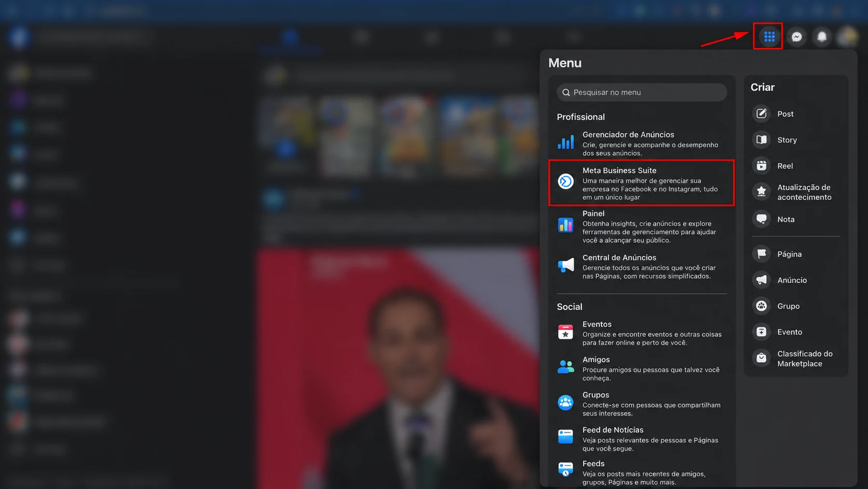The image size is (868, 489).
Task: Create a Classificado do Marketplace
Action: tap(805, 359)
